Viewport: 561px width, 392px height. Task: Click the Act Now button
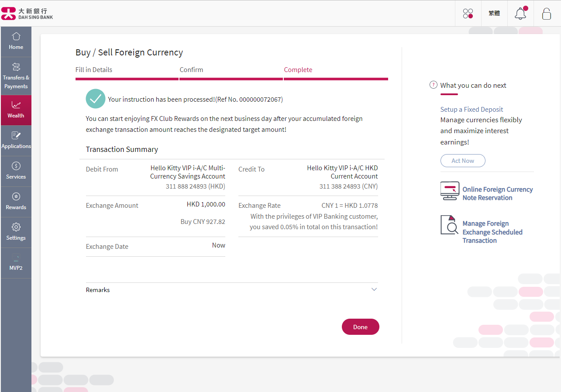(x=463, y=161)
